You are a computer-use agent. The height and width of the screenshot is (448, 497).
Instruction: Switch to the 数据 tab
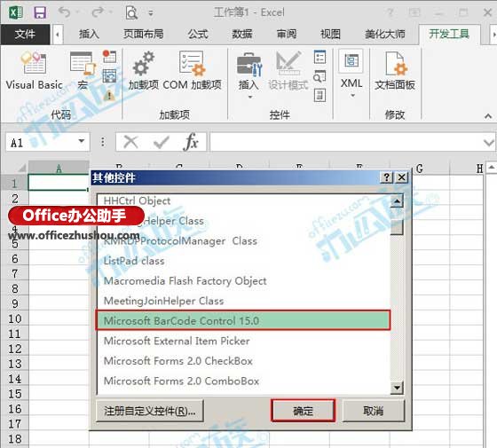[242, 34]
